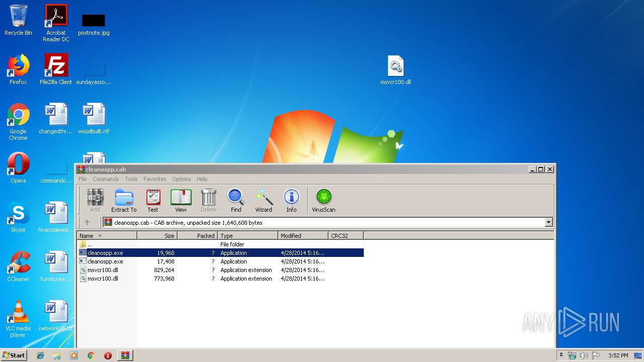Select the networkhill.rtf desktop document

click(x=56, y=316)
